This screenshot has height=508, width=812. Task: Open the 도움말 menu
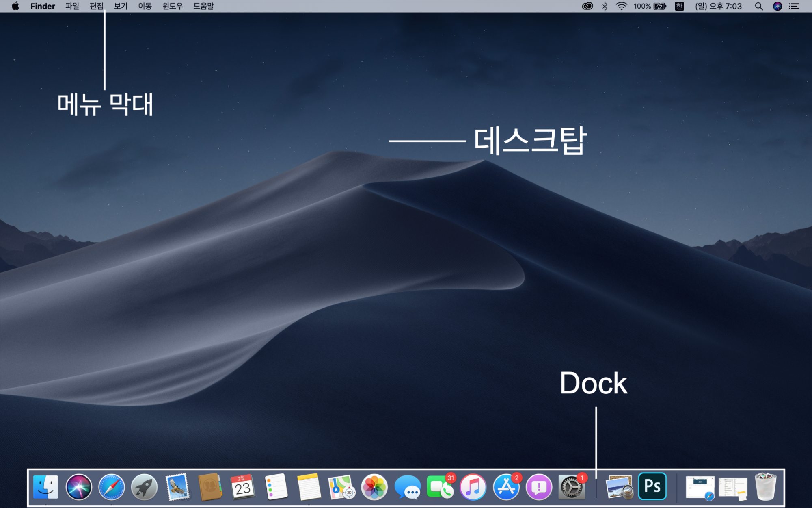[x=203, y=6]
